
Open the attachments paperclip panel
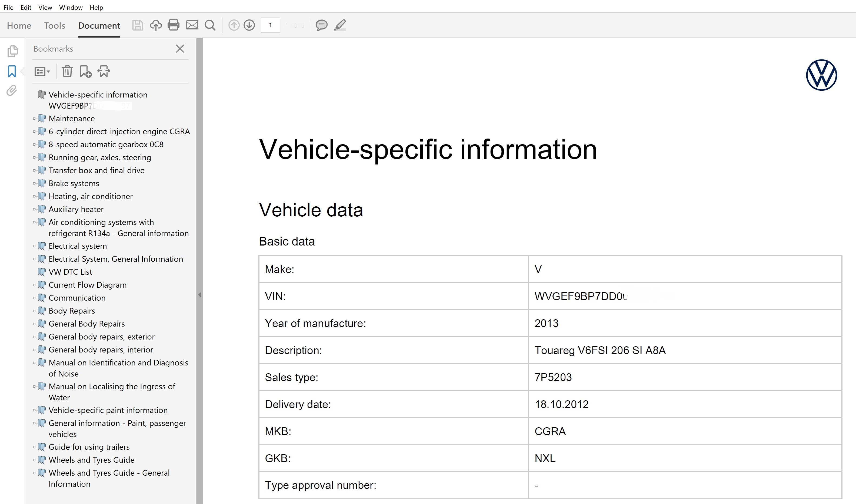(x=12, y=91)
